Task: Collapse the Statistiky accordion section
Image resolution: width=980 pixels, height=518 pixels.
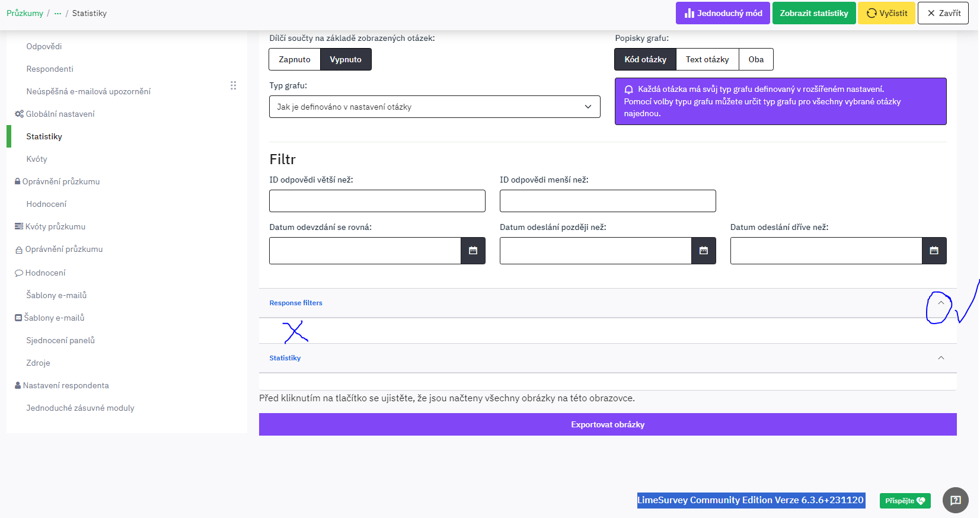Action: pos(940,358)
